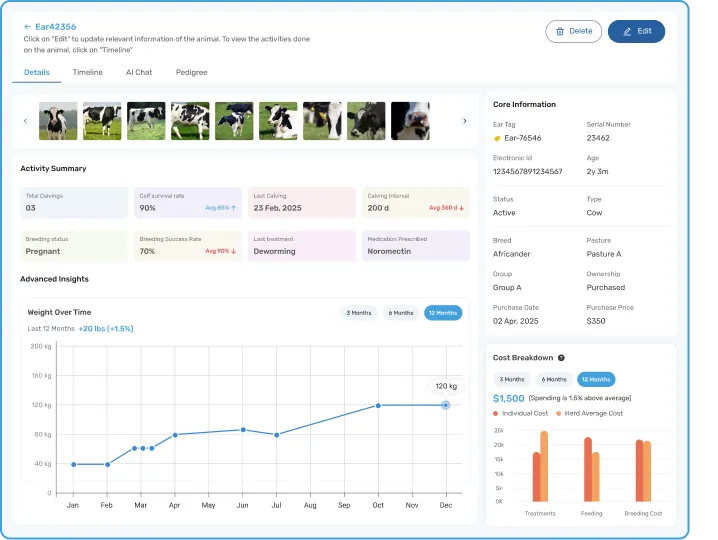This screenshot has height=540, width=718.
Task: Click the yellow ear tag icon
Action: click(x=497, y=138)
